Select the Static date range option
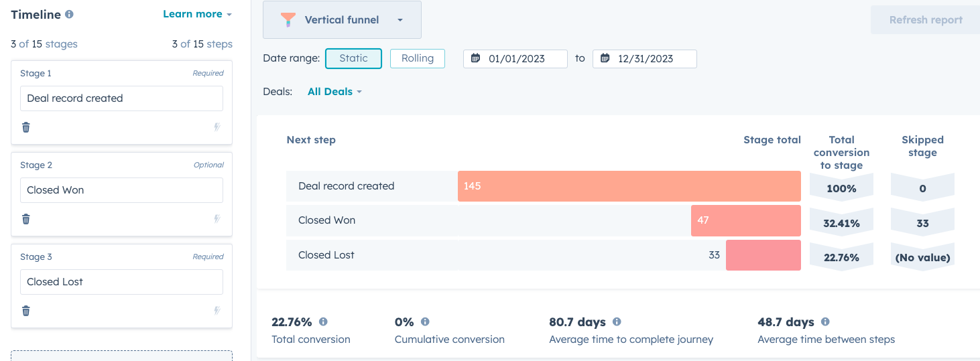Viewport: 980px width, 361px height. click(x=353, y=58)
